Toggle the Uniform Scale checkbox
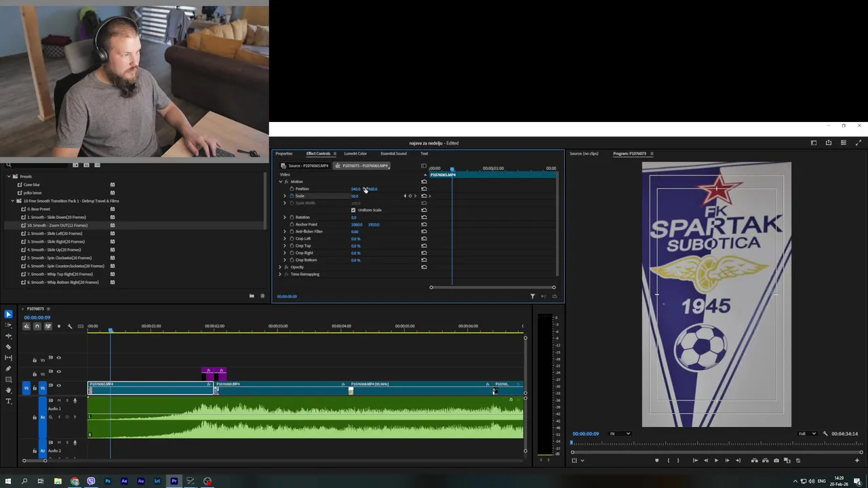 pos(353,210)
